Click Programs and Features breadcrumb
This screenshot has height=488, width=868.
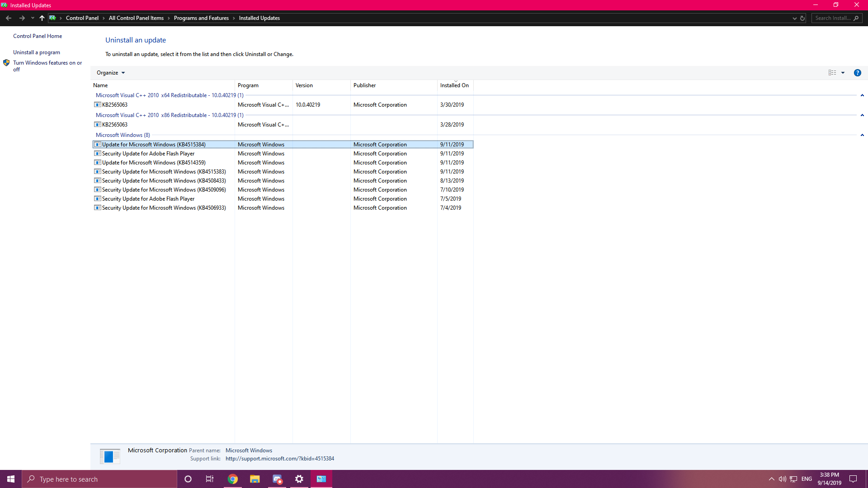click(x=201, y=18)
